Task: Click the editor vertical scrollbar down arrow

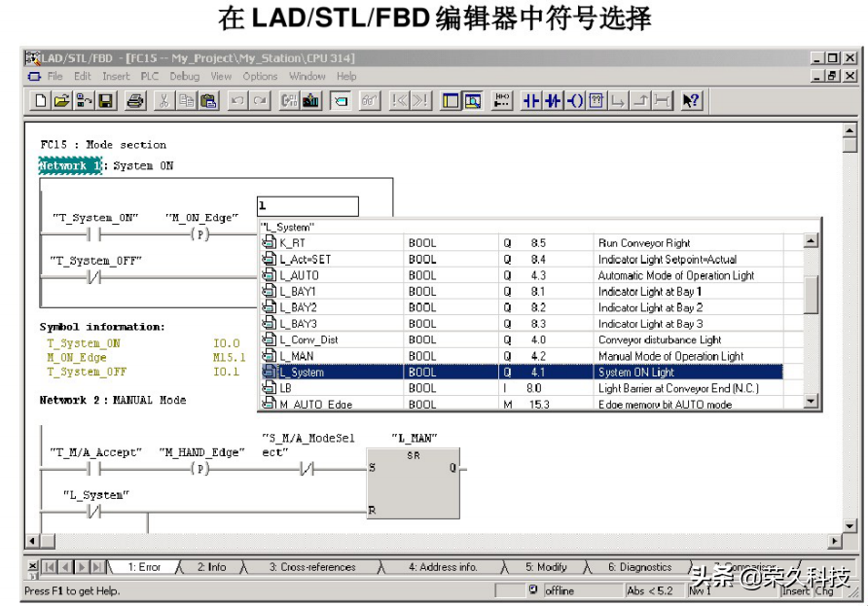Action: (850, 525)
